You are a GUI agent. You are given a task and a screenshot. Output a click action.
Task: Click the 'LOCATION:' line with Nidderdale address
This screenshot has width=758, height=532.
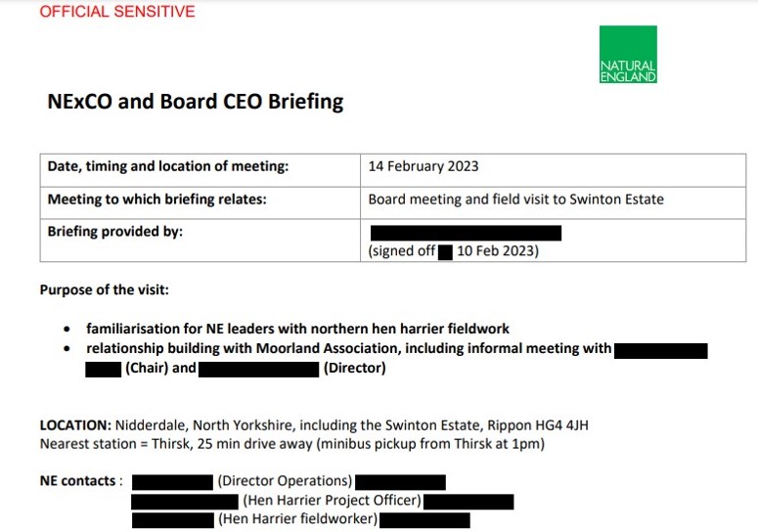(x=314, y=425)
